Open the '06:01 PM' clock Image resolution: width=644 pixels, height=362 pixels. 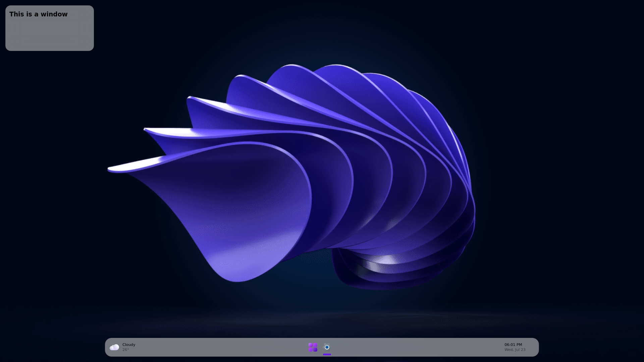513,345
